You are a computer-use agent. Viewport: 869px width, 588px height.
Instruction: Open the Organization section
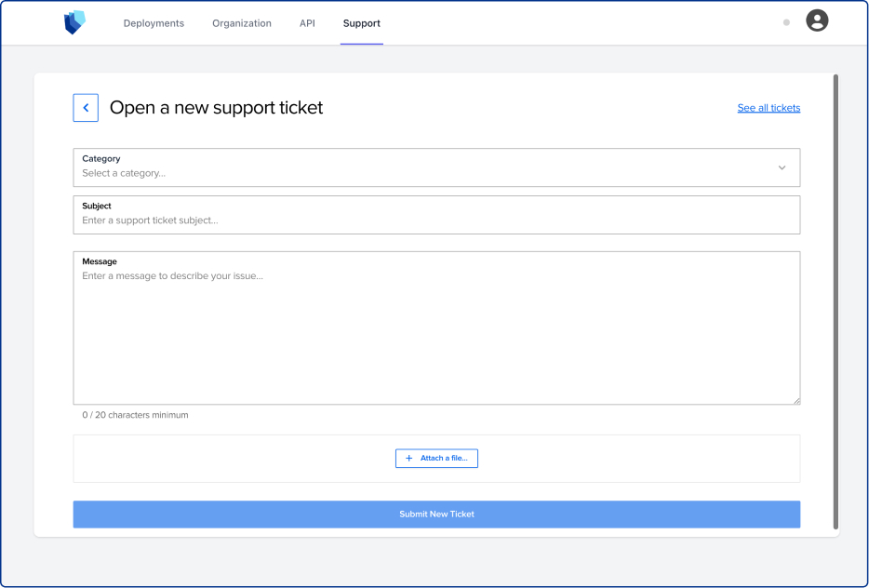(x=241, y=23)
